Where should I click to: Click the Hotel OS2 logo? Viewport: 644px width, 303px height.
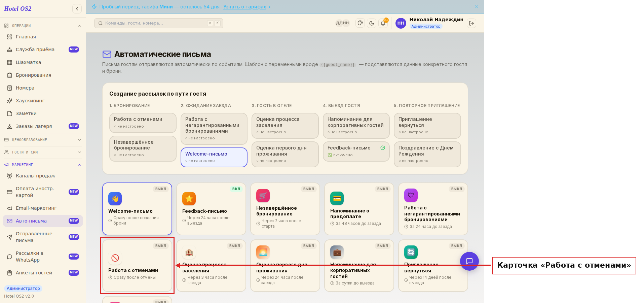pyautogui.click(x=18, y=9)
